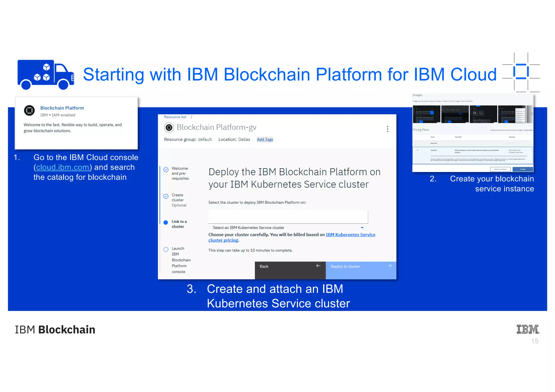555x392 pixels.
Task: Click the 'Location: Dallas' text
Action: 234,139
